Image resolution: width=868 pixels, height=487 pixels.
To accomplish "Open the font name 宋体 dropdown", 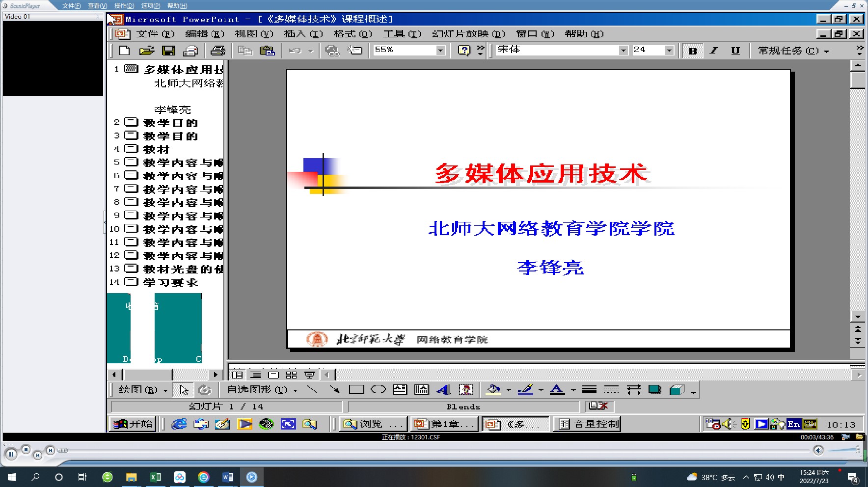I will [x=623, y=50].
